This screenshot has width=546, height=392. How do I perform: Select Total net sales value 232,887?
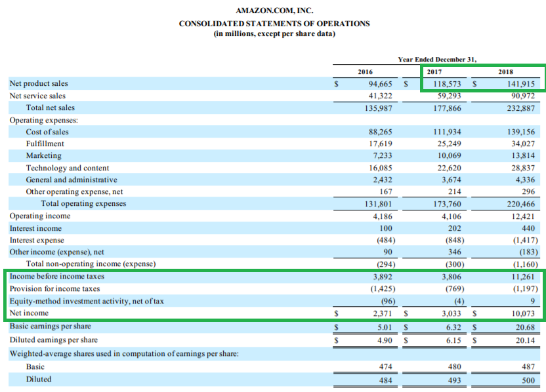(x=520, y=108)
